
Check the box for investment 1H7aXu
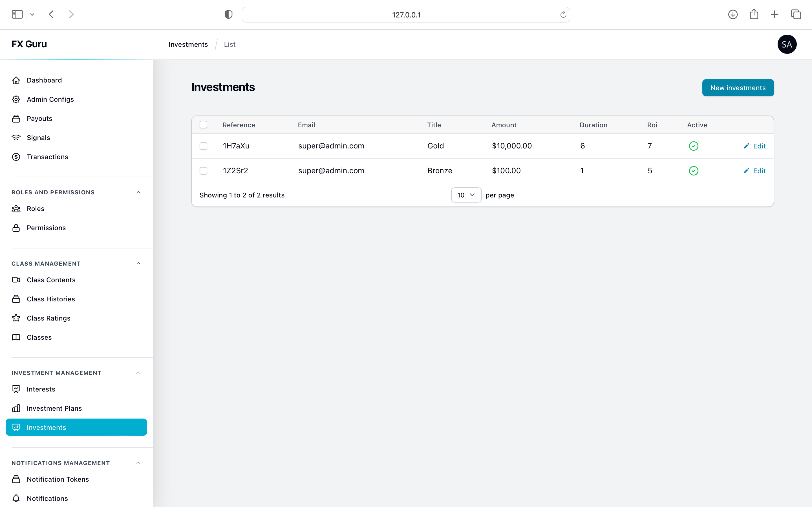(203, 146)
